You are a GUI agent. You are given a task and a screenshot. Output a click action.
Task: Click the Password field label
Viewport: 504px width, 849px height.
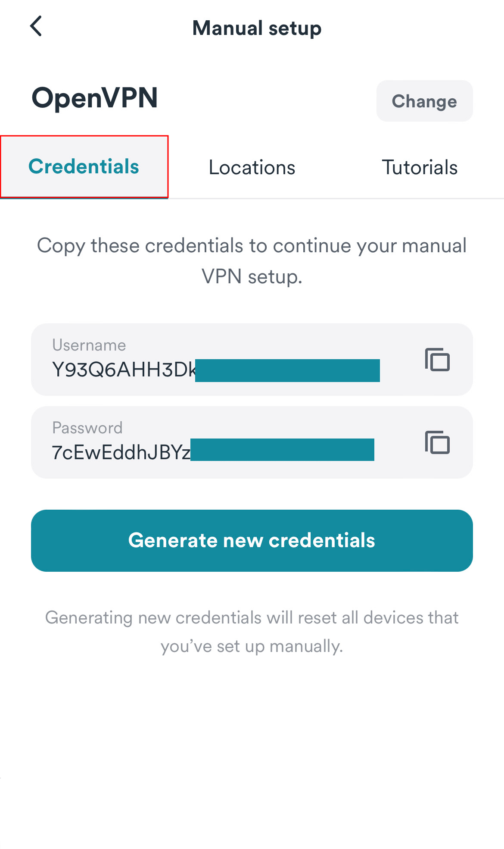click(87, 428)
